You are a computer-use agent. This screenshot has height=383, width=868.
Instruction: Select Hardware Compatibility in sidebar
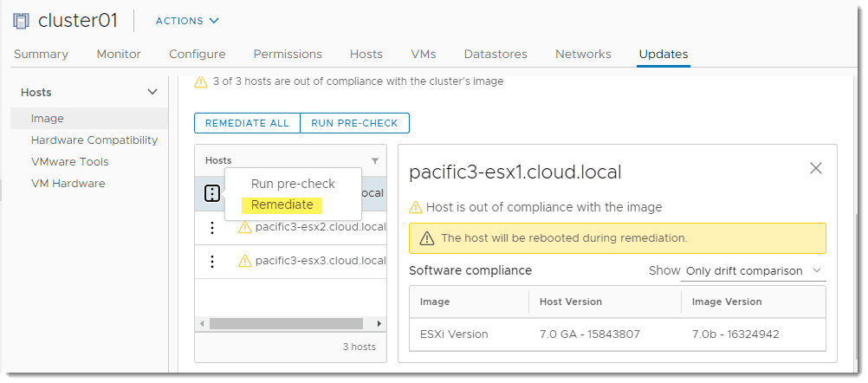[94, 140]
